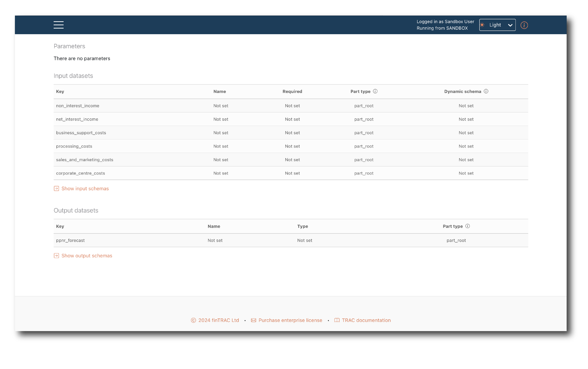Image resolution: width=588 pixels, height=369 pixels.
Task: Click the envelope icon in the footer
Action: point(253,320)
